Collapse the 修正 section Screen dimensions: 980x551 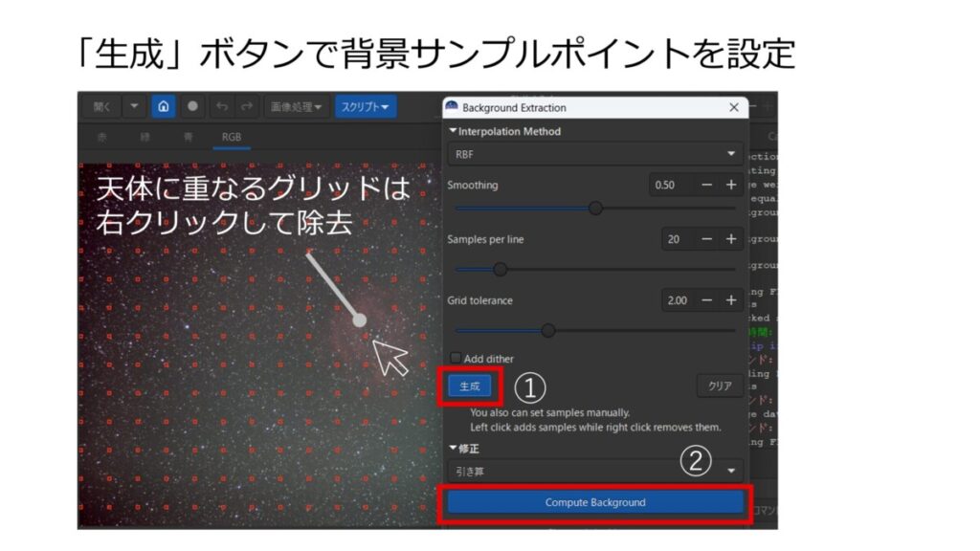(453, 448)
